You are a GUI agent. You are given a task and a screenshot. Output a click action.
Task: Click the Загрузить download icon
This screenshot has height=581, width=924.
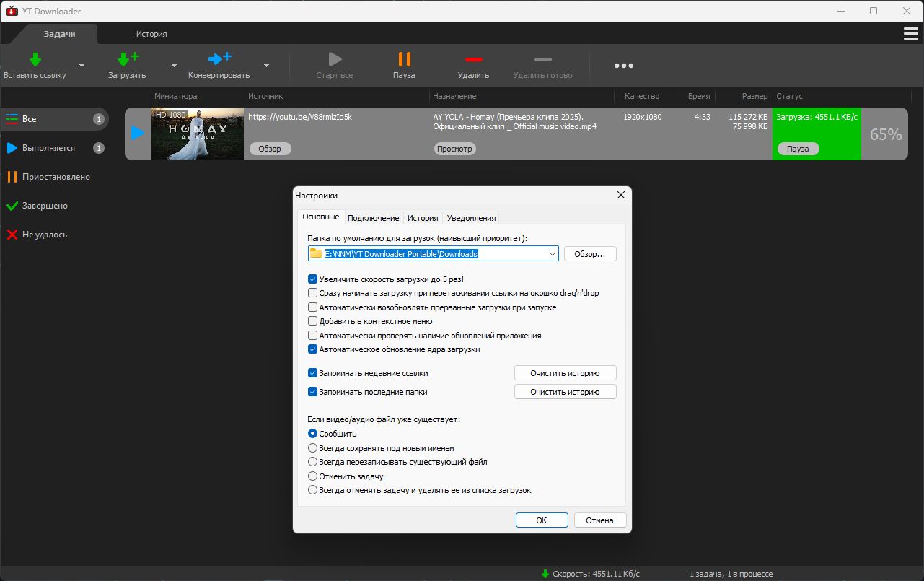click(128, 60)
